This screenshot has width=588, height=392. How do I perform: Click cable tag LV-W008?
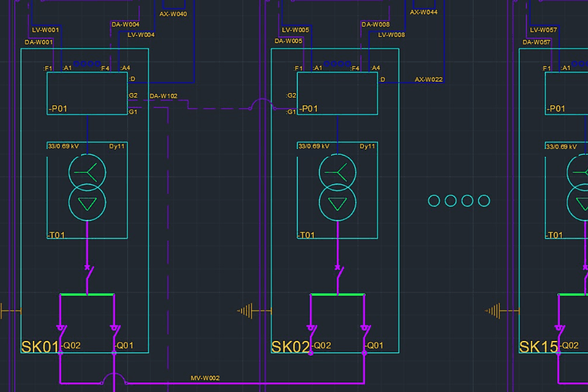[x=391, y=35]
